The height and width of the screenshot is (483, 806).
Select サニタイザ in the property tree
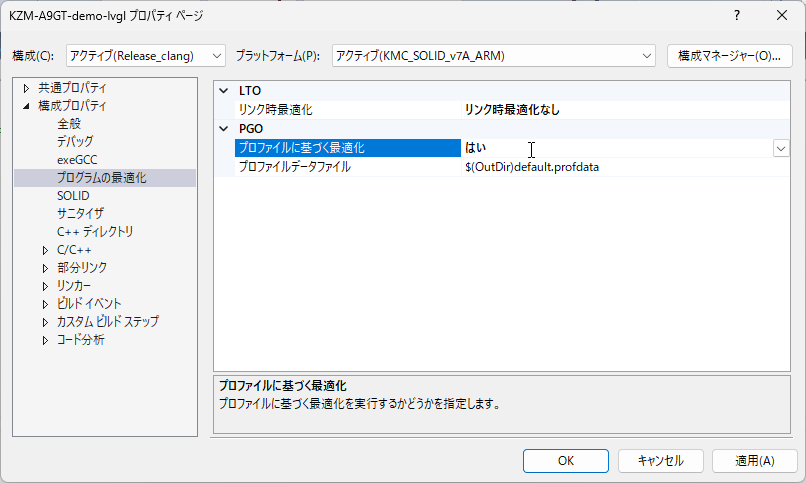[80, 214]
